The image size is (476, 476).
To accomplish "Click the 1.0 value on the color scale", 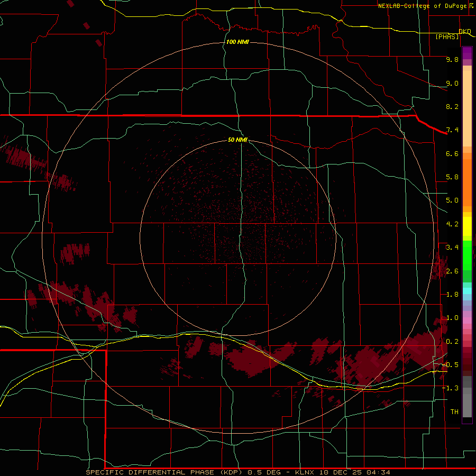I will [452, 318].
